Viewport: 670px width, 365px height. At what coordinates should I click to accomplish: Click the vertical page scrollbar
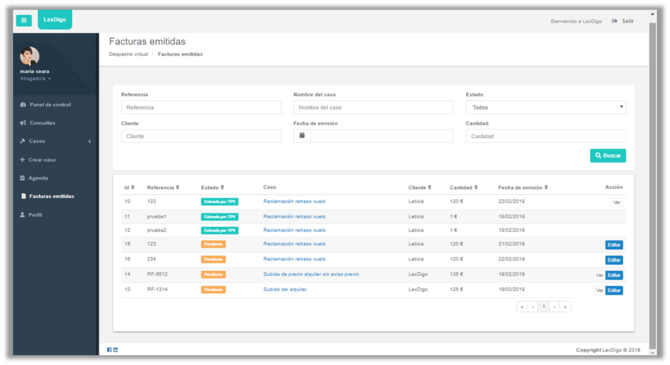pyautogui.click(x=652, y=185)
